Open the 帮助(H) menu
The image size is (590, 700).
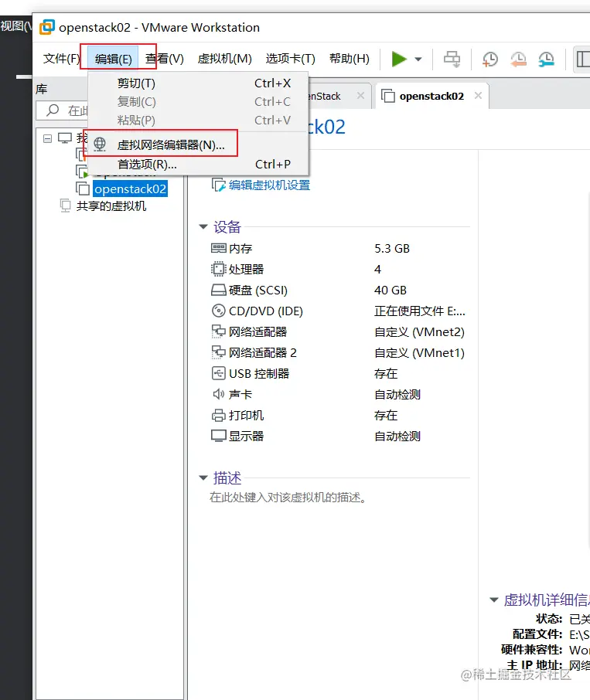point(350,59)
